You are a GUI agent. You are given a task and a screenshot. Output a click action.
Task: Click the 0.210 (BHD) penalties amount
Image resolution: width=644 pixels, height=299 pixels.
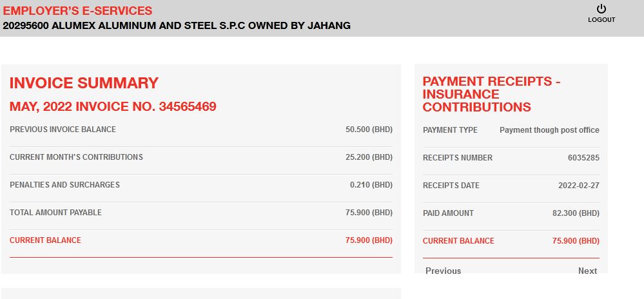point(371,185)
